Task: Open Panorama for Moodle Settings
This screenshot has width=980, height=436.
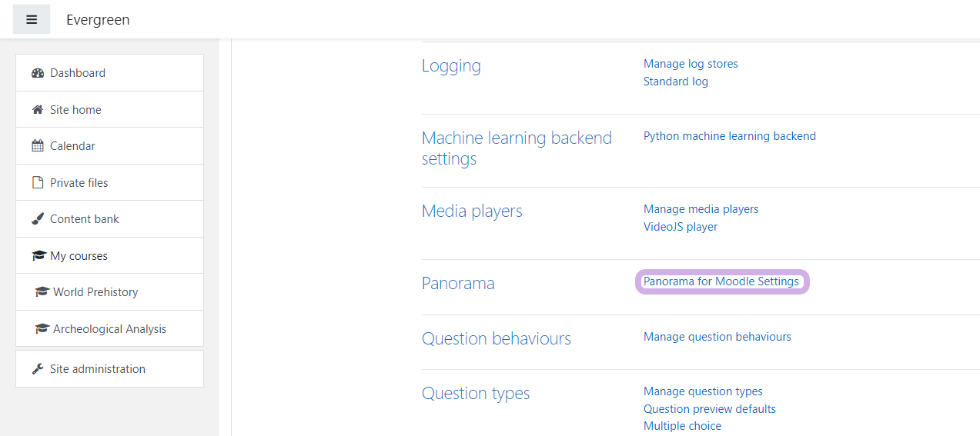Action: click(721, 281)
